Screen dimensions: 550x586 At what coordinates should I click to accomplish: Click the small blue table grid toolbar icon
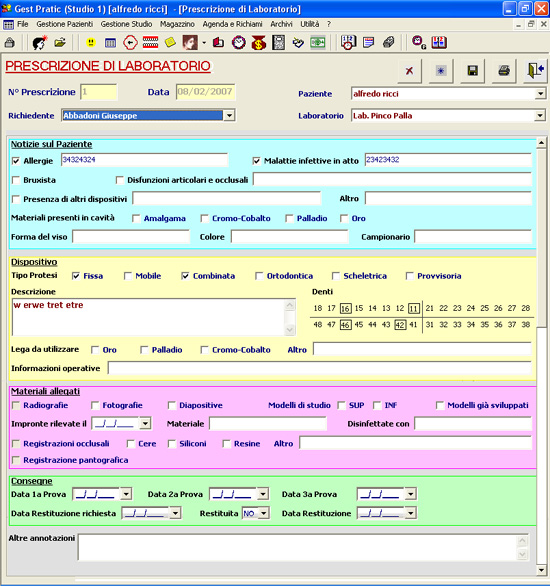(110, 43)
